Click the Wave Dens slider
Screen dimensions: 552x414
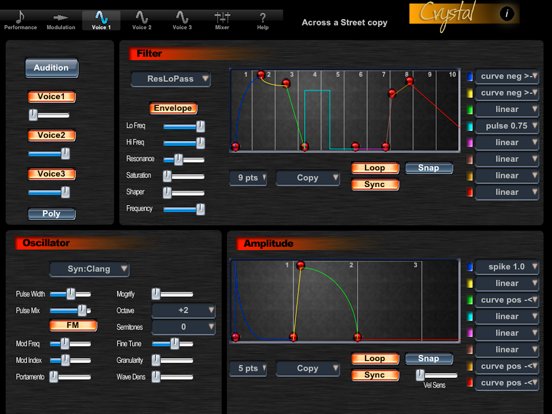pyautogui.click(x=172, y=377)
